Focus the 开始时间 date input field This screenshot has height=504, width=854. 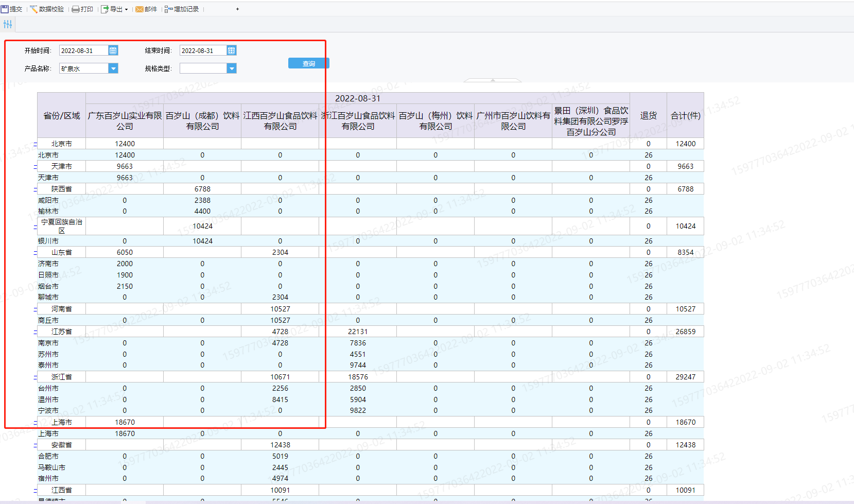coord(83,50)
